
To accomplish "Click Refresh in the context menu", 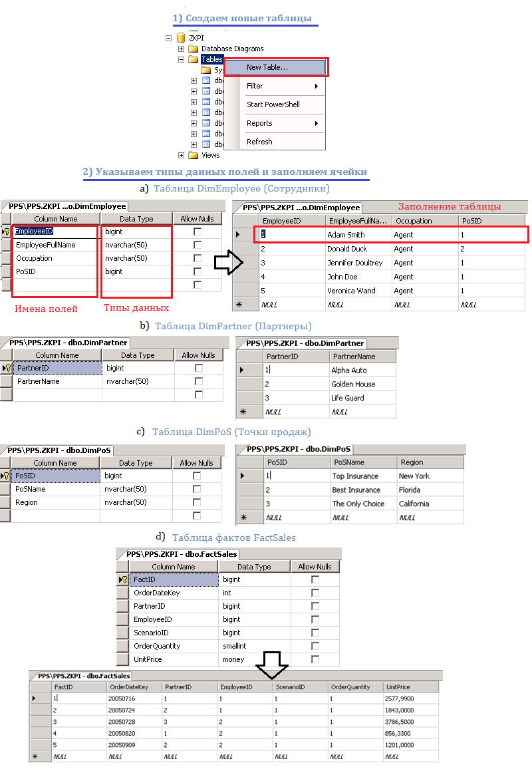I will tap(259, 142).
